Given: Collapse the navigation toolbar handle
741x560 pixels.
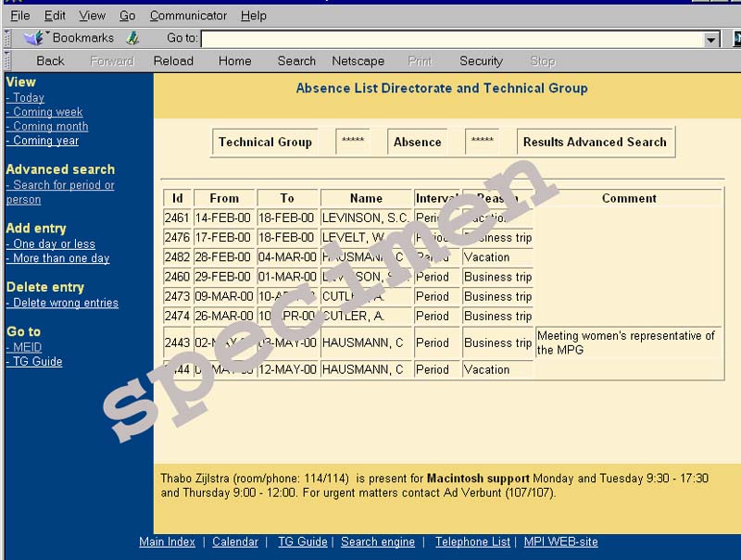Looking at the screenshot, I should click(6, 60).
